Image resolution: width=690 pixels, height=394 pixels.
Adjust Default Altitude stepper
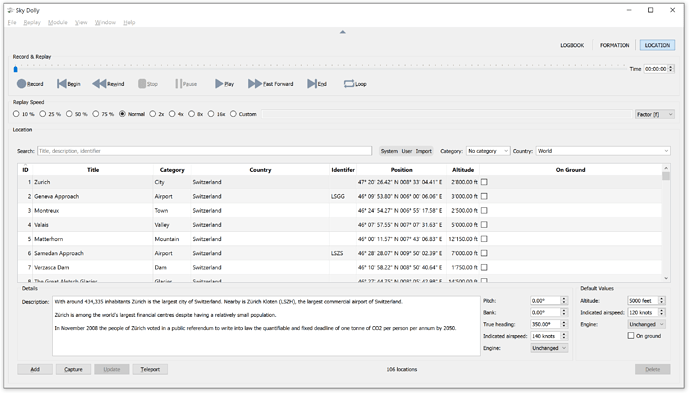pyautogui.click(x=661, y=301)
